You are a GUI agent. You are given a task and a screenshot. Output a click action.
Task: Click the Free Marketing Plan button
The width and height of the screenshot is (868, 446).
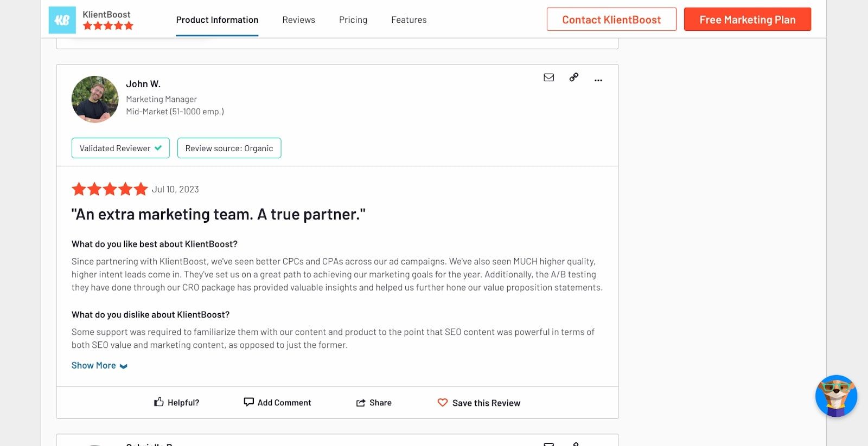pos(748,20)
